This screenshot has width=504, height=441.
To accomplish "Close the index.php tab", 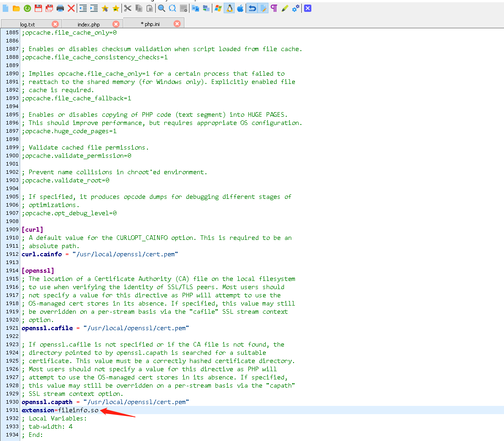I will [115, 23].
